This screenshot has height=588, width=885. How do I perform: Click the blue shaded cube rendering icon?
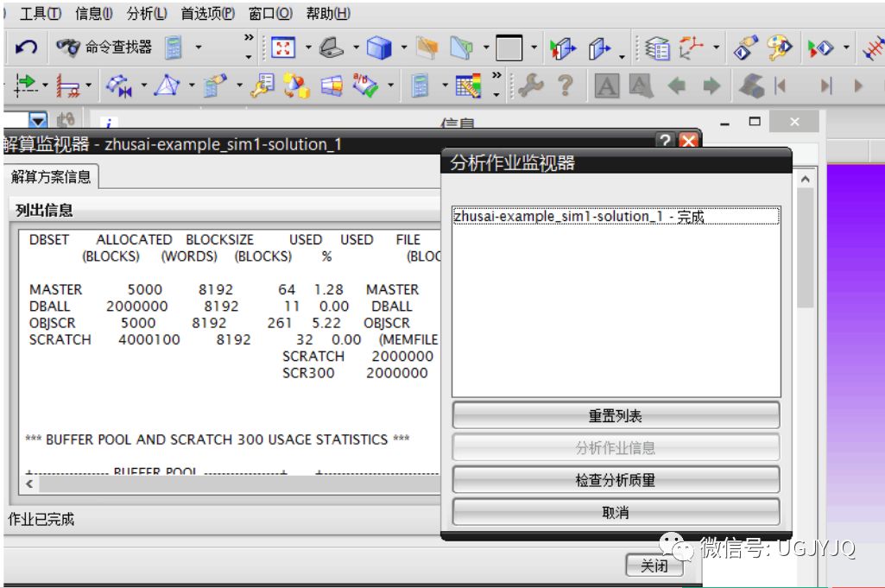(x=379, y=47)
